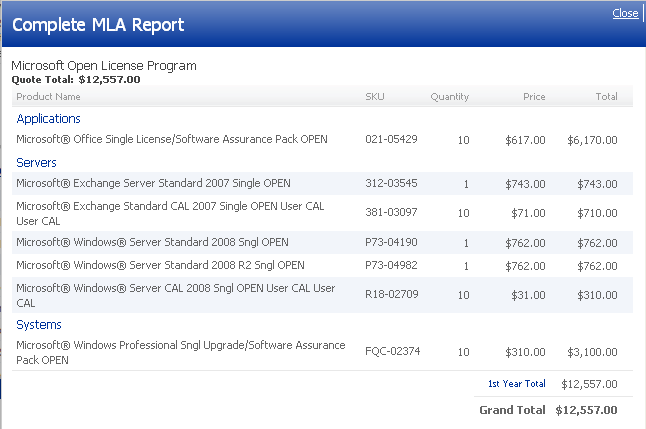Click the $310.00 price for Windows Professional

(525, 352)
